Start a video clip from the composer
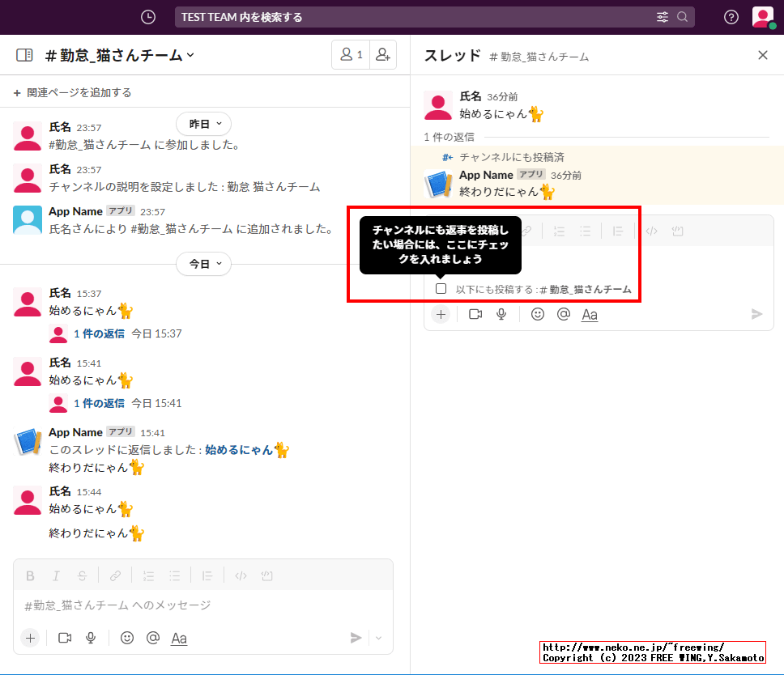This screenshot has width=784, height=675. tap(65, 638)
